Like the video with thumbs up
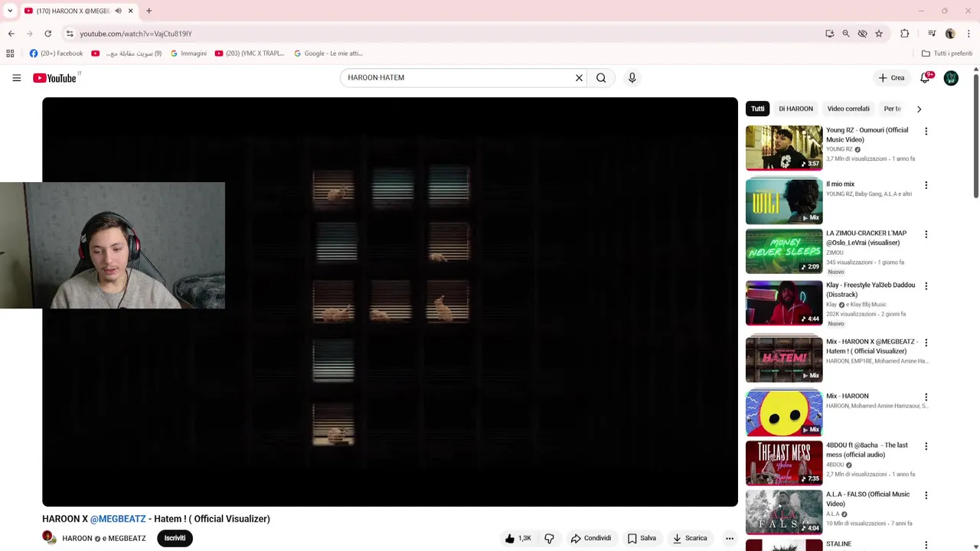The width and height of the screenshot is (980, 551). click(518, 538)
